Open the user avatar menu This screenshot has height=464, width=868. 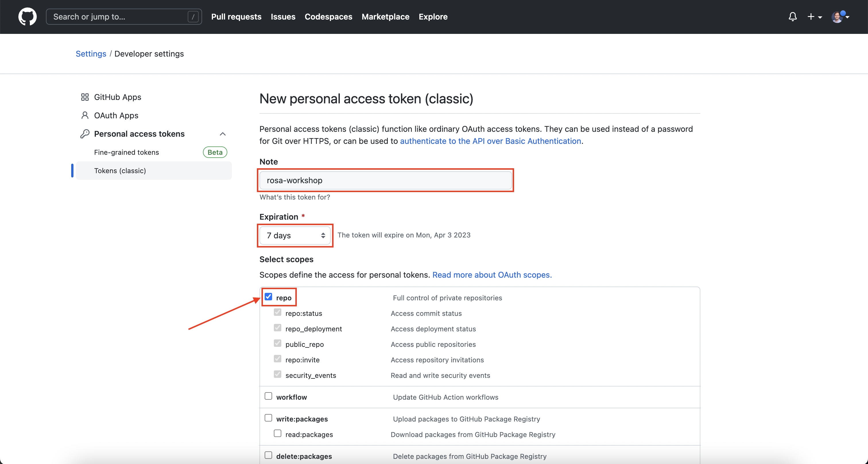[840, 17]
